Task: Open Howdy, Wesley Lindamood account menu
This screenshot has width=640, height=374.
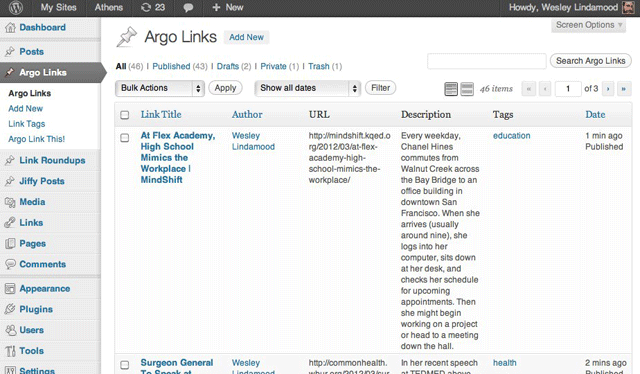Action: click(x=563, y=7)
